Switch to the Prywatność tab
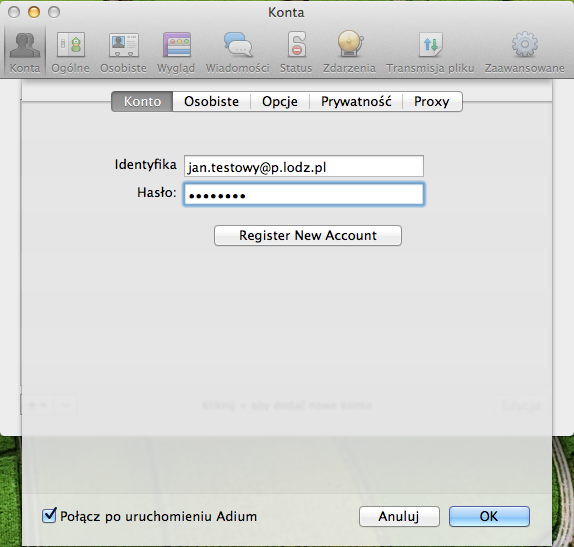 coord(356,101)
